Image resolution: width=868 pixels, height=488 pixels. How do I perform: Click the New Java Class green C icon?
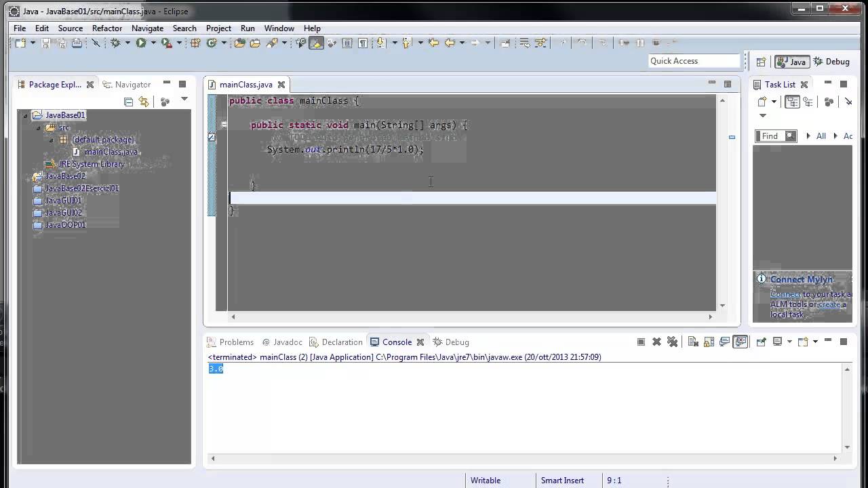212,43
